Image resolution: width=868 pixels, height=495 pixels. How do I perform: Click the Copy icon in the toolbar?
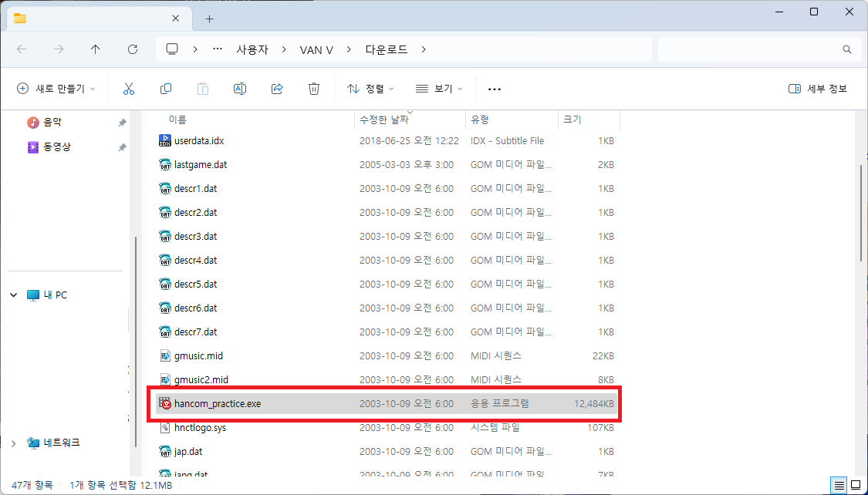click(x=166, y=88)
